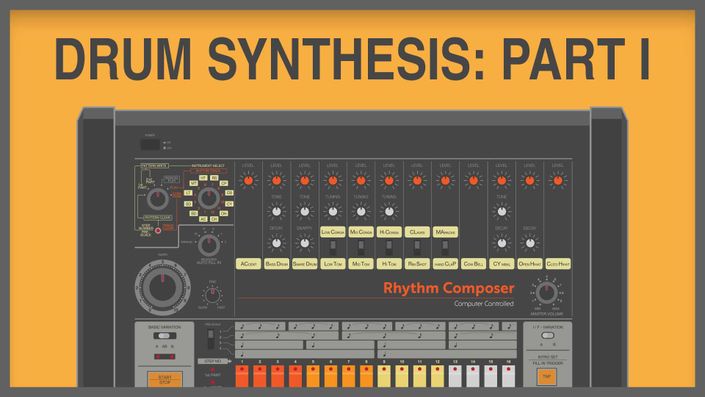Screen dimensions: 705x397
Task: Trigger step button 1
Action: [242, 376]
